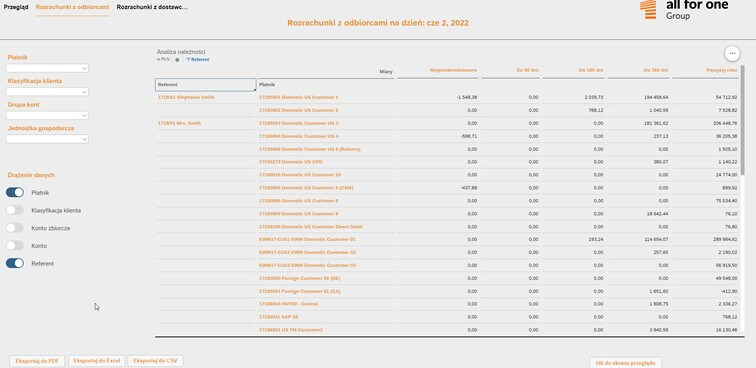This screenshot has width=756, height=368.
Task: Click the Analiza należności title
Action: point(181,52)
